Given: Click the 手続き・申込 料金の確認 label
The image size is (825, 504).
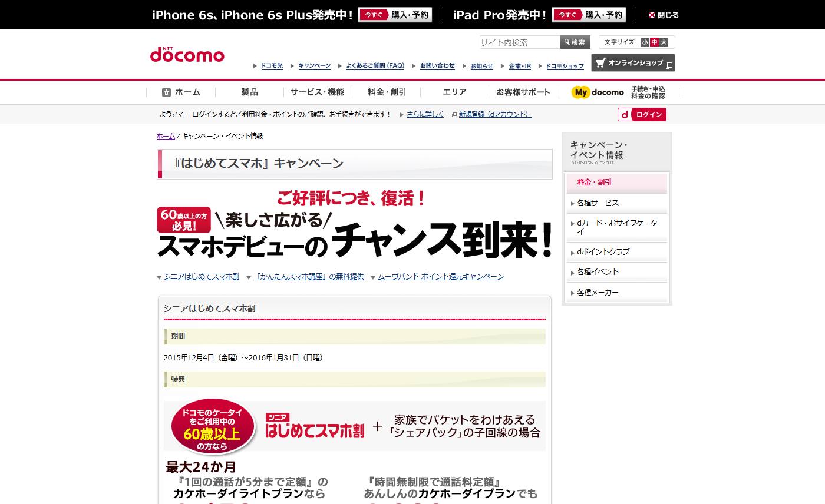Looking at the screenshot, I should [648, 92].
